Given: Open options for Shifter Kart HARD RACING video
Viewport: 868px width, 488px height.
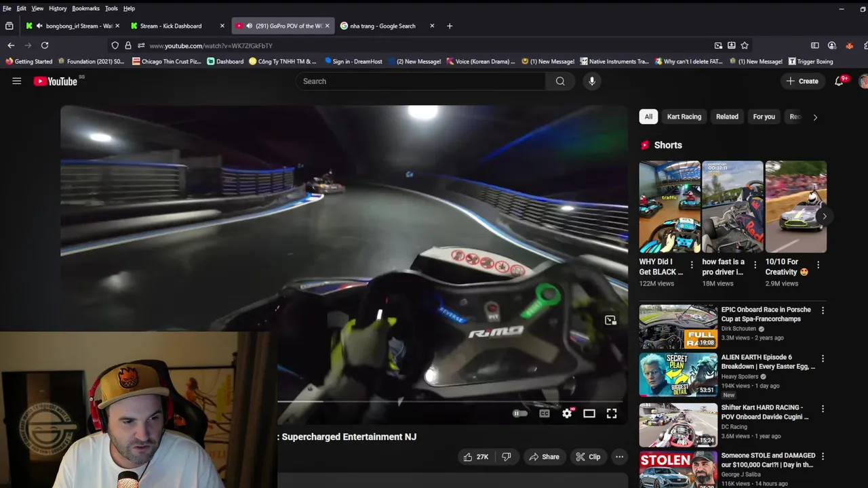Looking at the screenshot, I should tap(823, 409).
